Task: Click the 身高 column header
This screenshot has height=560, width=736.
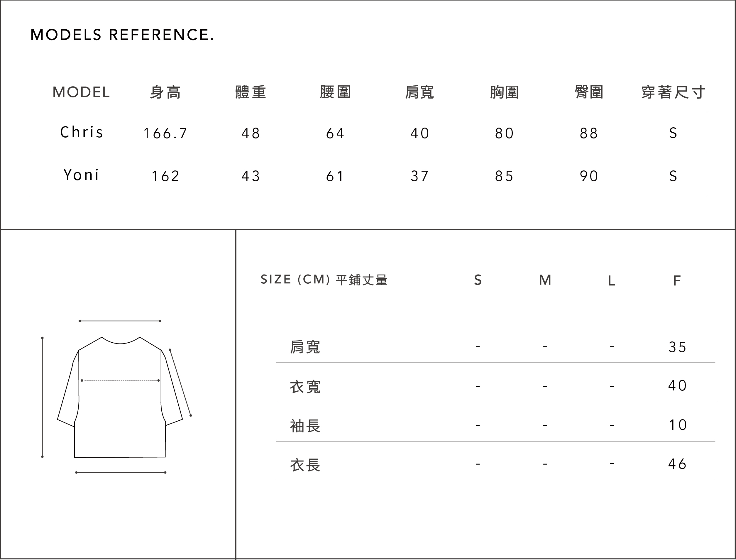Action: pyautogui.click(x=165, y=92)
